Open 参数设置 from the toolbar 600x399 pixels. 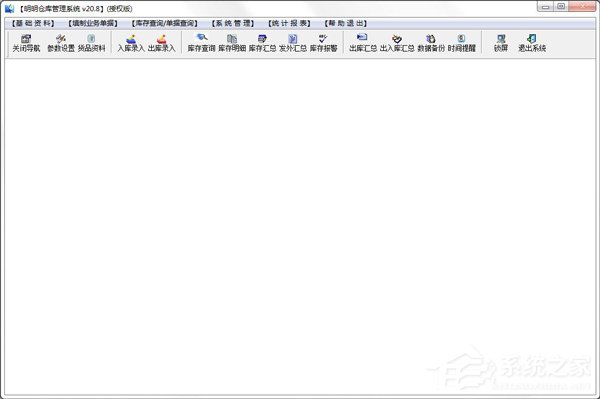coord(61,43)
